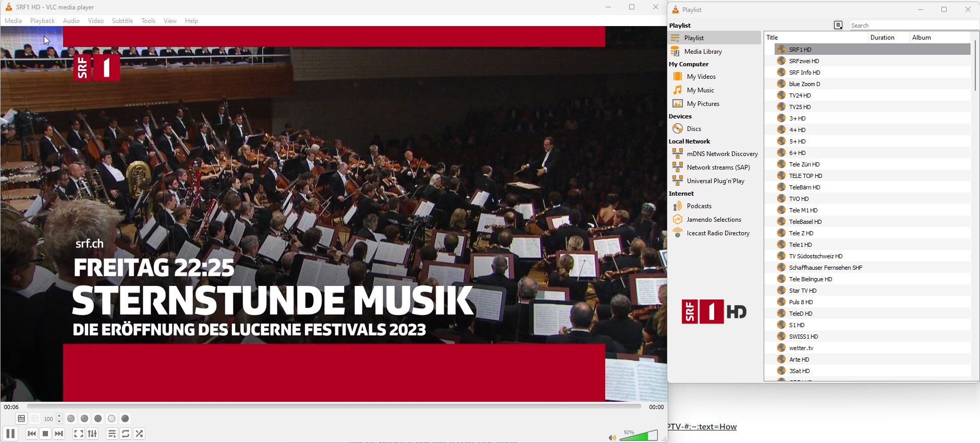Open the Help menu
Viewport: 980px width, 443px height.
point(191,21)
